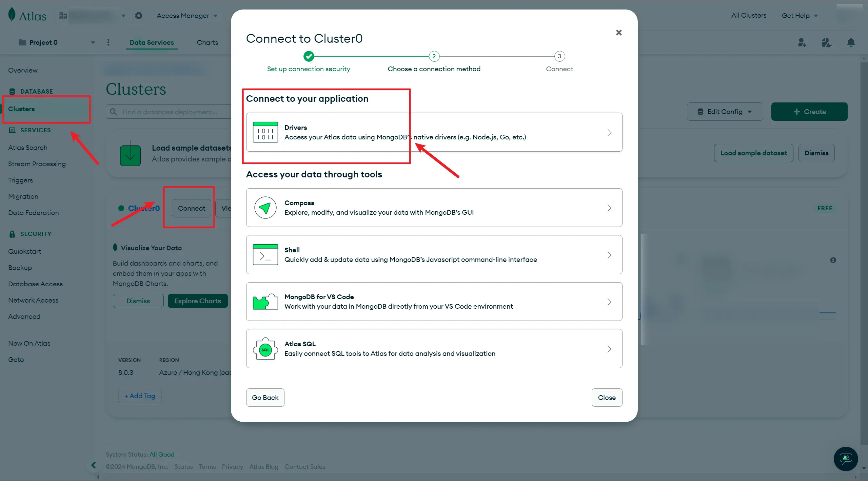Open the support chat bubble icon
Viewport: 868px width, 481px height.
846,459
